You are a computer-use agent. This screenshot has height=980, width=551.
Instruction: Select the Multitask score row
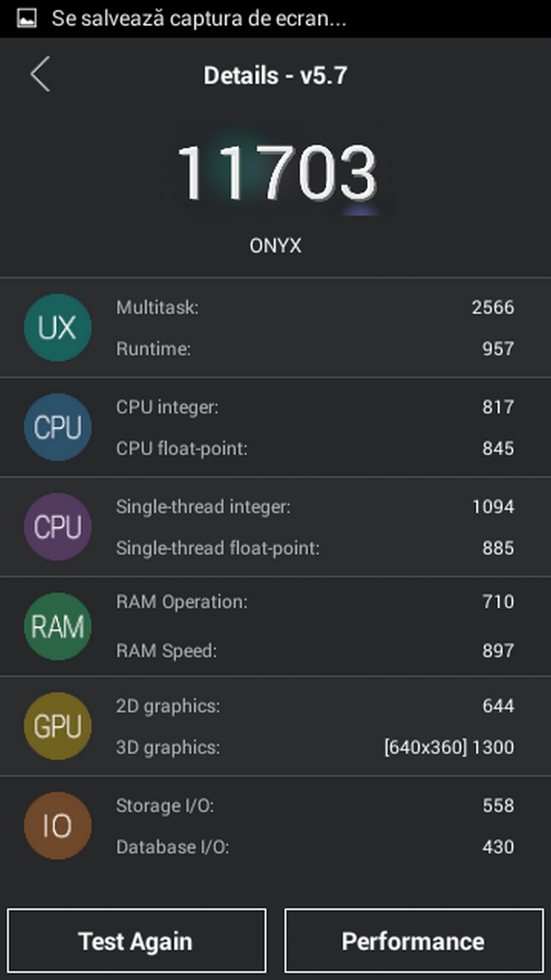pos(315,308)
